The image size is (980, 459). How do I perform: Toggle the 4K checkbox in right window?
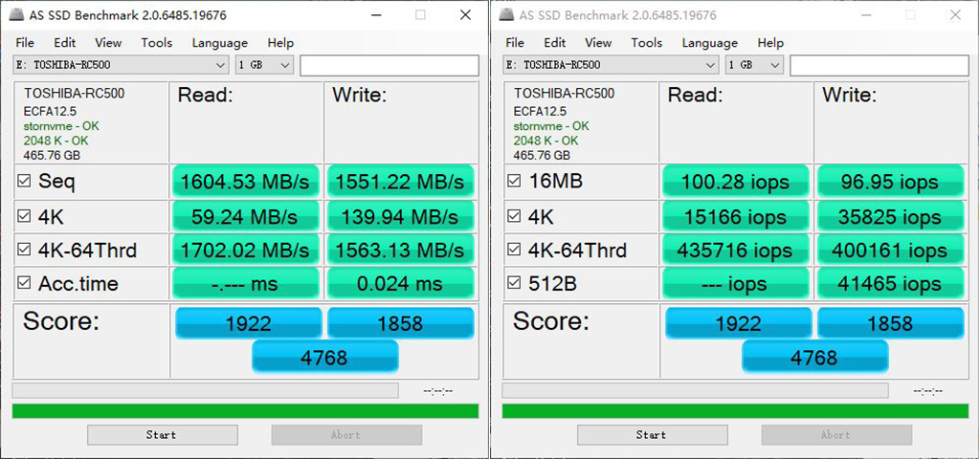click(514, 216)
